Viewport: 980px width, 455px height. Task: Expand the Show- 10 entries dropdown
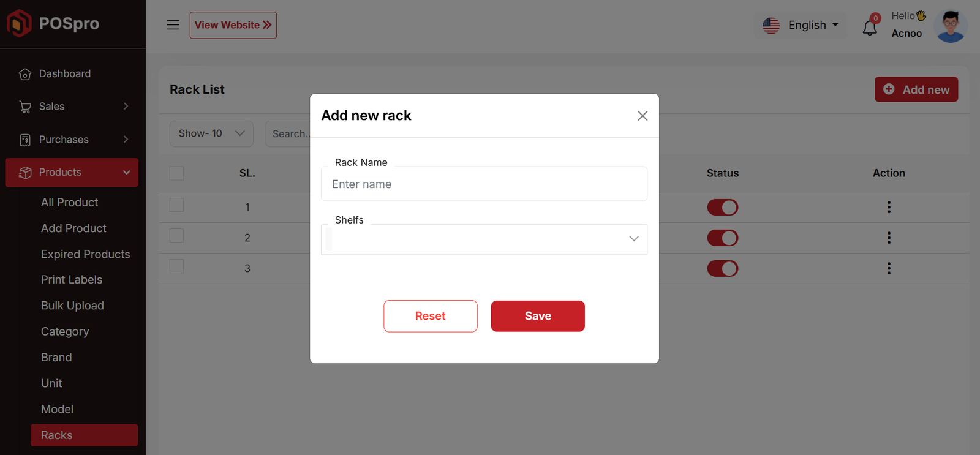tap(211, 133)
